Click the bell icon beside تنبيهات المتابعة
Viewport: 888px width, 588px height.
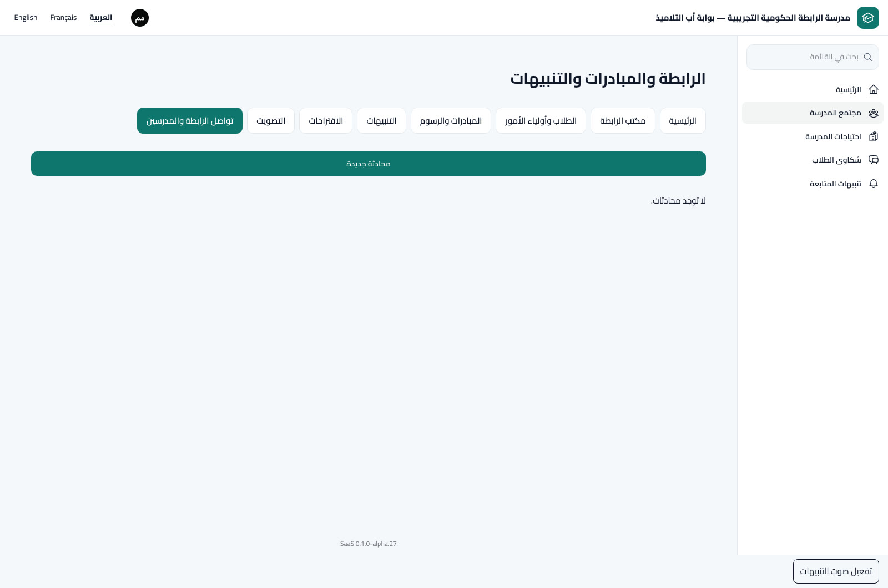click(x=874, y=184)
